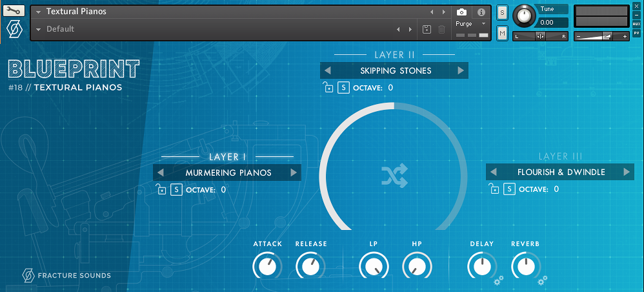Open the instrument info panel
Image resolution: width=644 pixels, height=292 pixels.
[482, 12]
